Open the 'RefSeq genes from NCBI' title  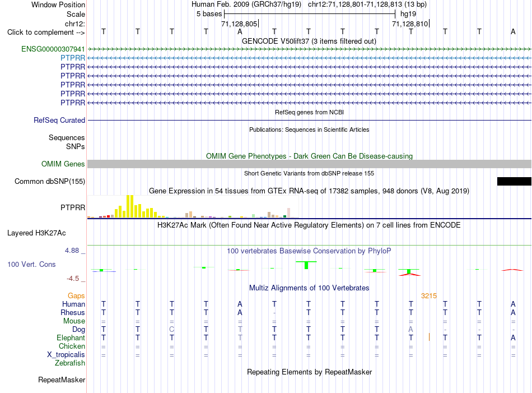(309, 113)
